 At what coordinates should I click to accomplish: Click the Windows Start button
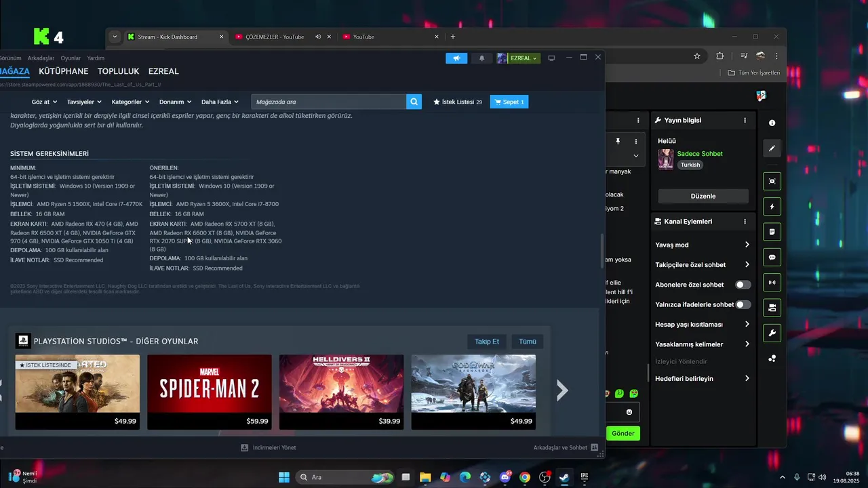(283, 477)
